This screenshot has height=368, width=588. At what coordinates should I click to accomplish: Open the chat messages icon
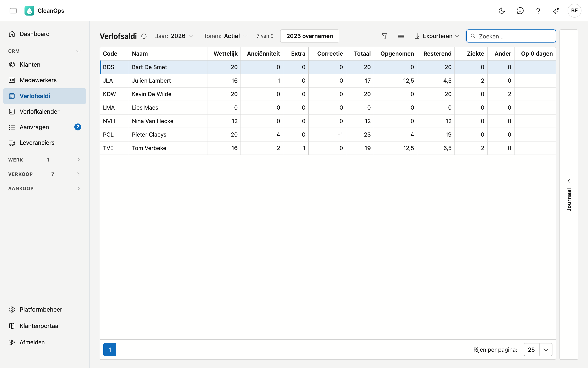pyautogui.click(x=520, y=10)
